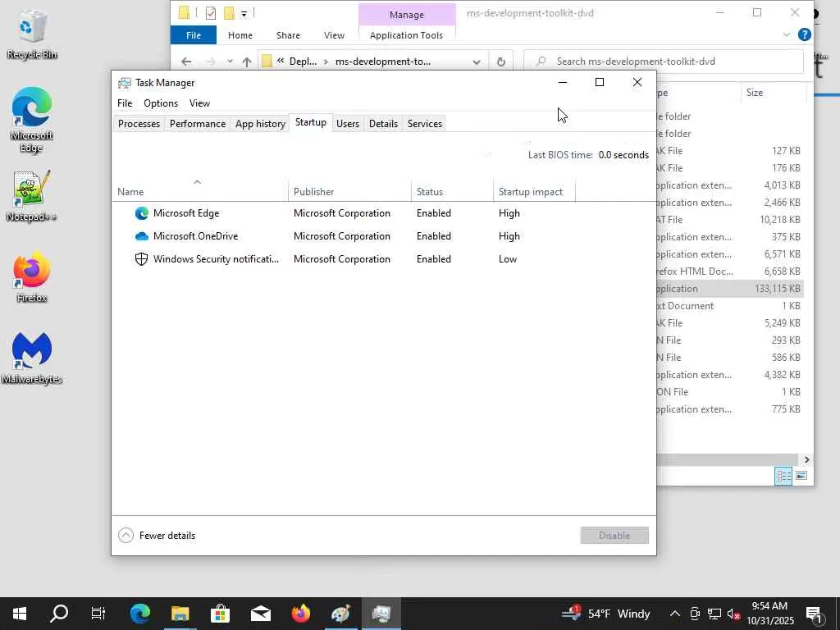Switch to the Users tab
This screenshot has width=840, height=630.
point(348,124)
